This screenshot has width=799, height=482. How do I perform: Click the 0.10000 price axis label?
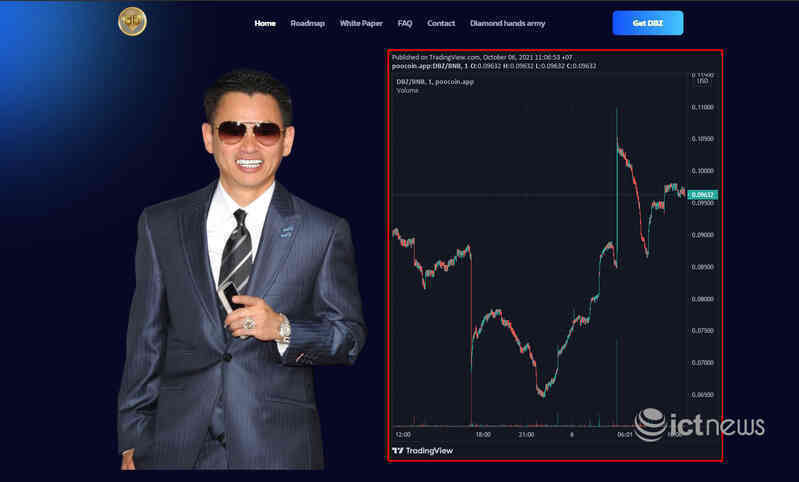click(x=703, y=171)
